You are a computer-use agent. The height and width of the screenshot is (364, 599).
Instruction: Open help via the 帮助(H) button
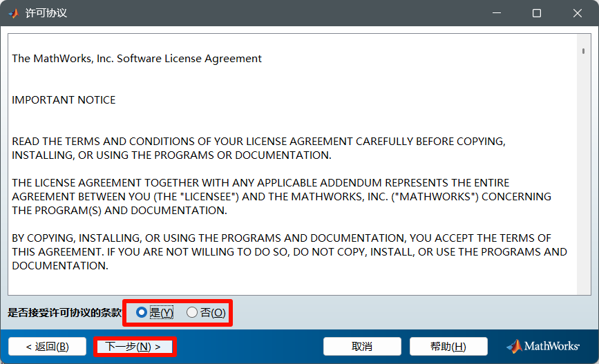448,347
